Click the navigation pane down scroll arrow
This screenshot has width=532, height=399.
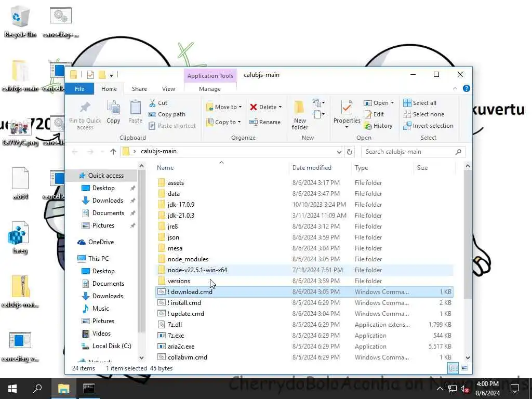pos(141,357)
